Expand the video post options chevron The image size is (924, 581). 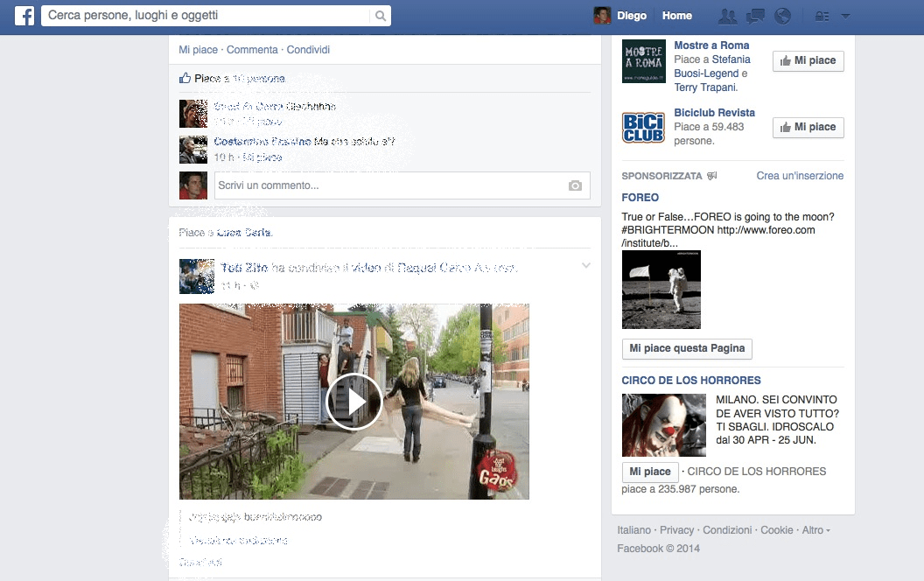tap(586, 266)
